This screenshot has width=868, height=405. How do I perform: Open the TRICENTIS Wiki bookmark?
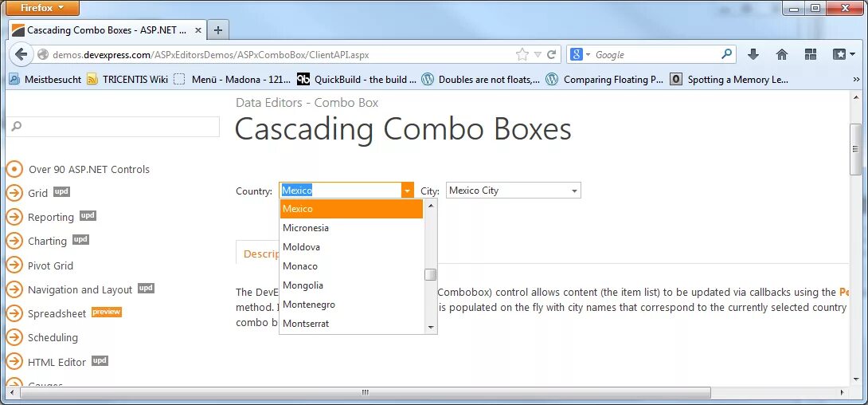pos(127,79)
